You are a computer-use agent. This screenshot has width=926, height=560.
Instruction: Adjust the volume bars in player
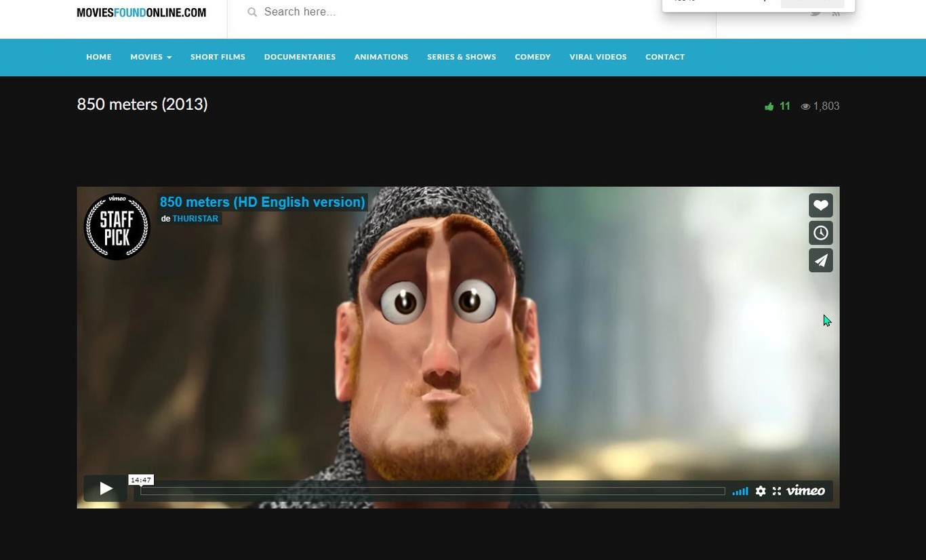coord(740,492)
